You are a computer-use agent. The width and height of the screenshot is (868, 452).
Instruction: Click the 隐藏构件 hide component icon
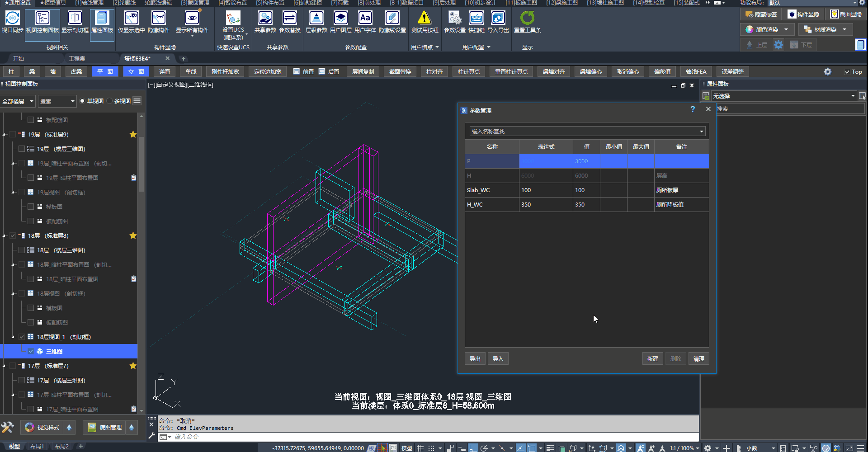158,19
